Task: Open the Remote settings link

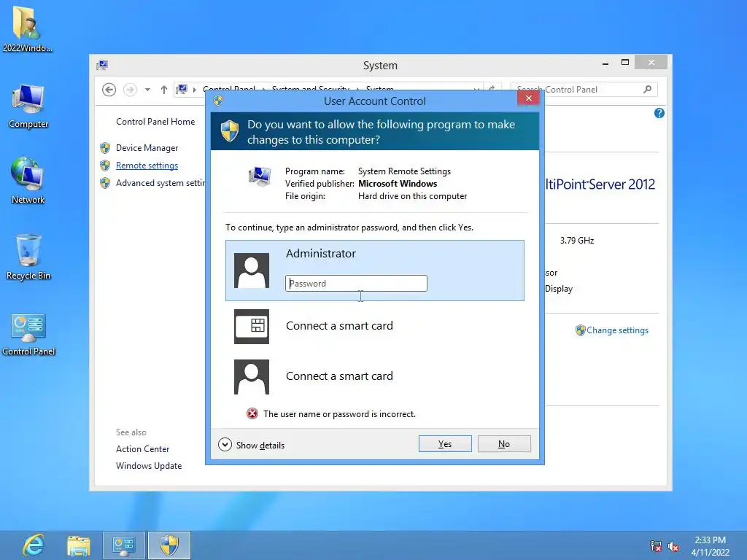Action: click(x=147, y=166)
